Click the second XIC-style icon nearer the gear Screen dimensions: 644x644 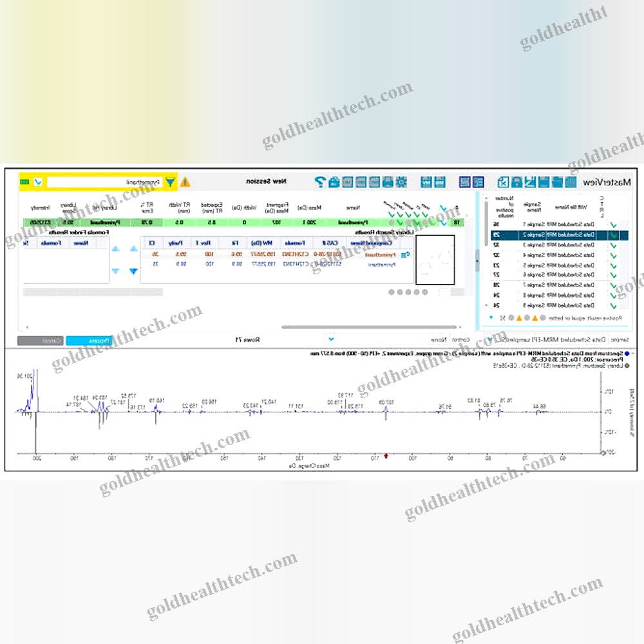click(426, 182)
